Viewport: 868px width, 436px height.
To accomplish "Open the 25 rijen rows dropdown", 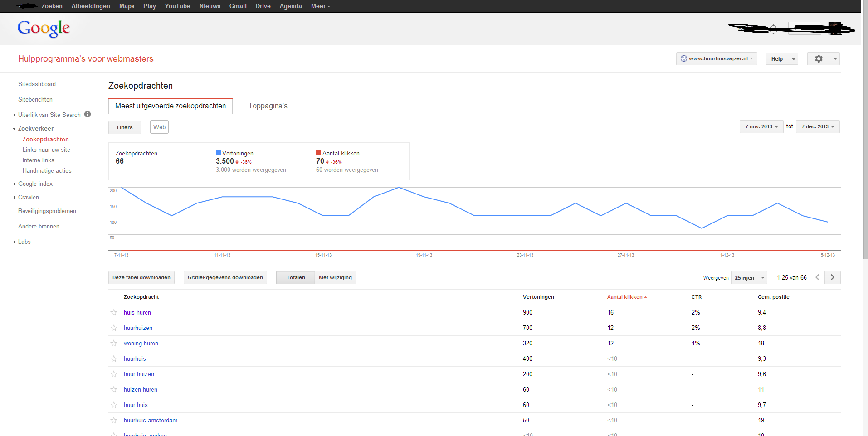I will (749, 278).
